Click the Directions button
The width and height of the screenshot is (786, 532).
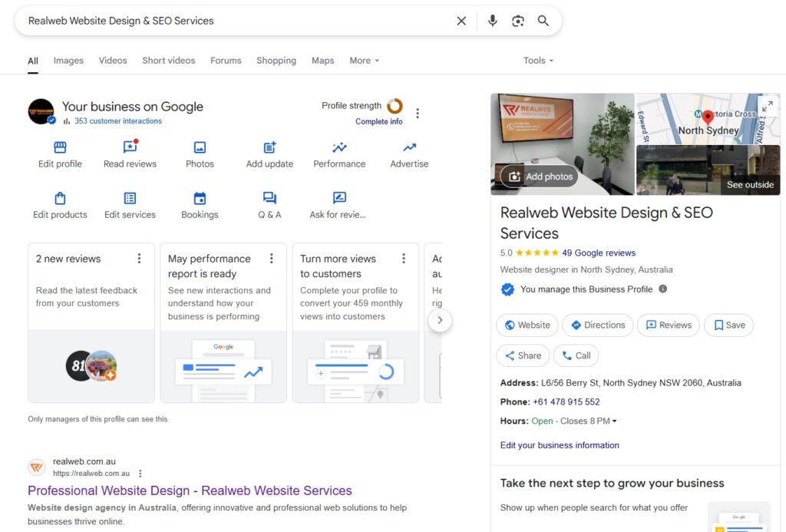(x=597, y=325)
